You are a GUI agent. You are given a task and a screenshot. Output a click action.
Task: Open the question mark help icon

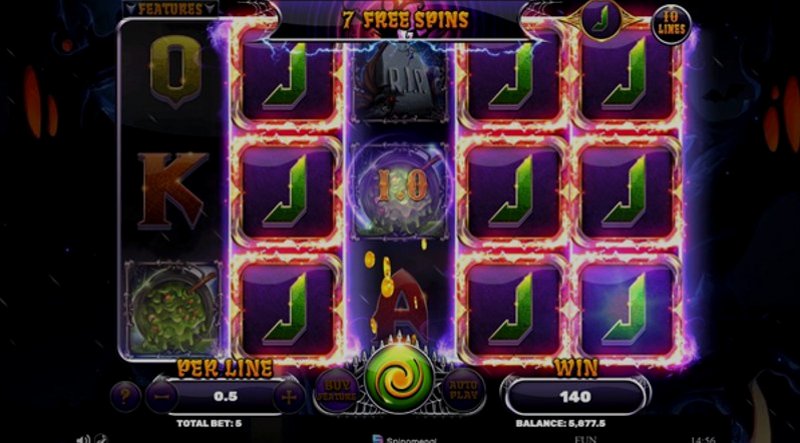point(125,396)
